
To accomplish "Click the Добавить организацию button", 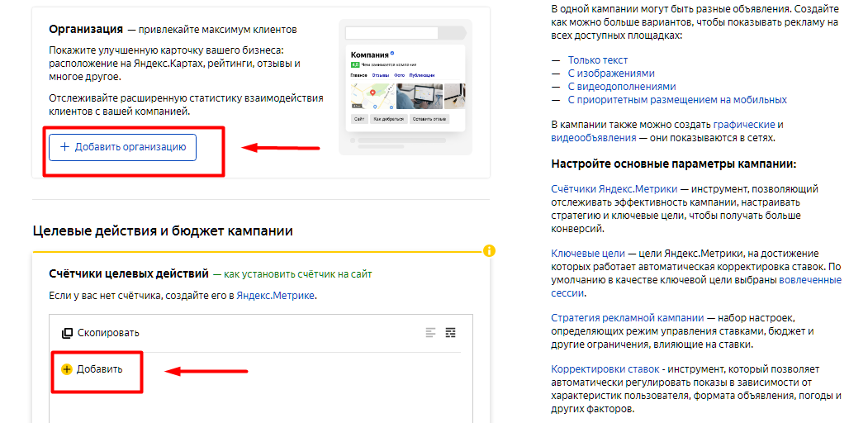I will point(122,147).
